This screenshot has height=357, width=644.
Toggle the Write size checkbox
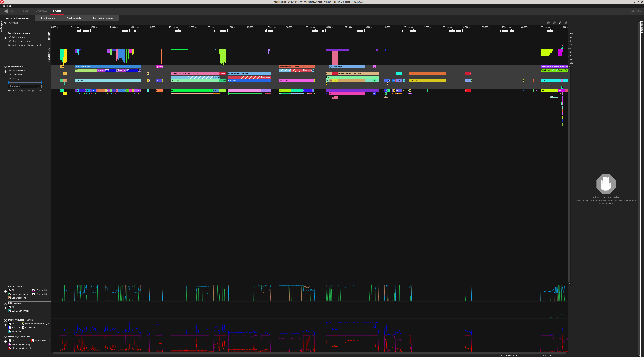[10, 331]
